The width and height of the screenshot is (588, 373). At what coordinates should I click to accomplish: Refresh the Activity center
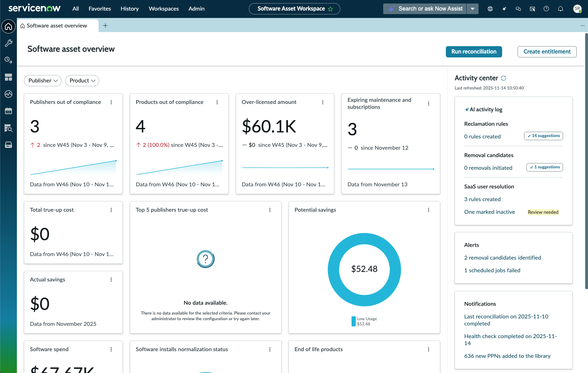504,78
